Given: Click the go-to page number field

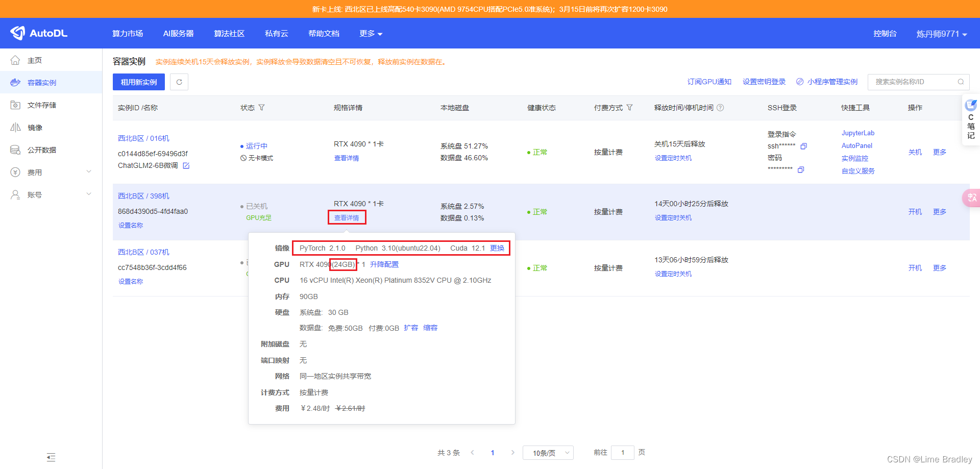Looking at the screenshot, I should point(623,453).
